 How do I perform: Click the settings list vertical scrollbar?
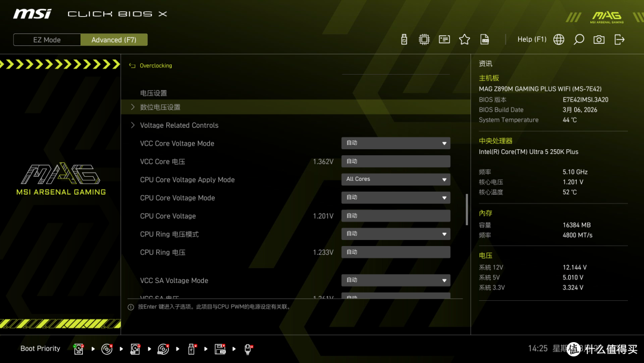(x=466, y=210)
